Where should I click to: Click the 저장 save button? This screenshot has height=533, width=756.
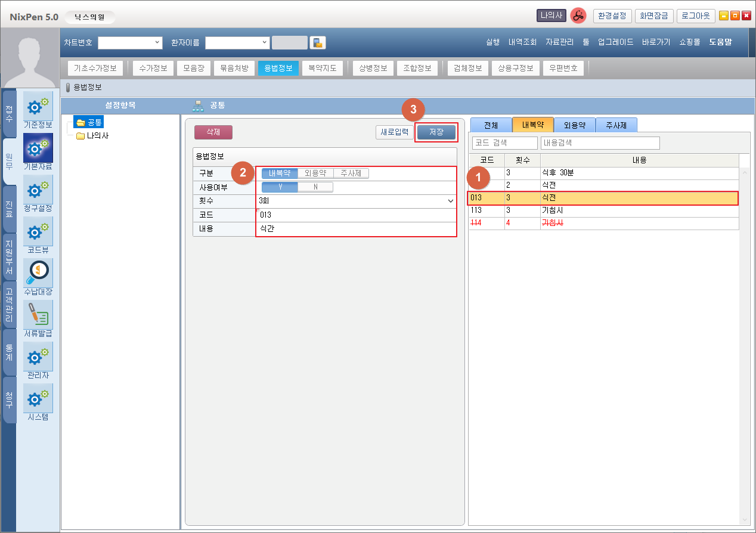[x=436, y=132]
